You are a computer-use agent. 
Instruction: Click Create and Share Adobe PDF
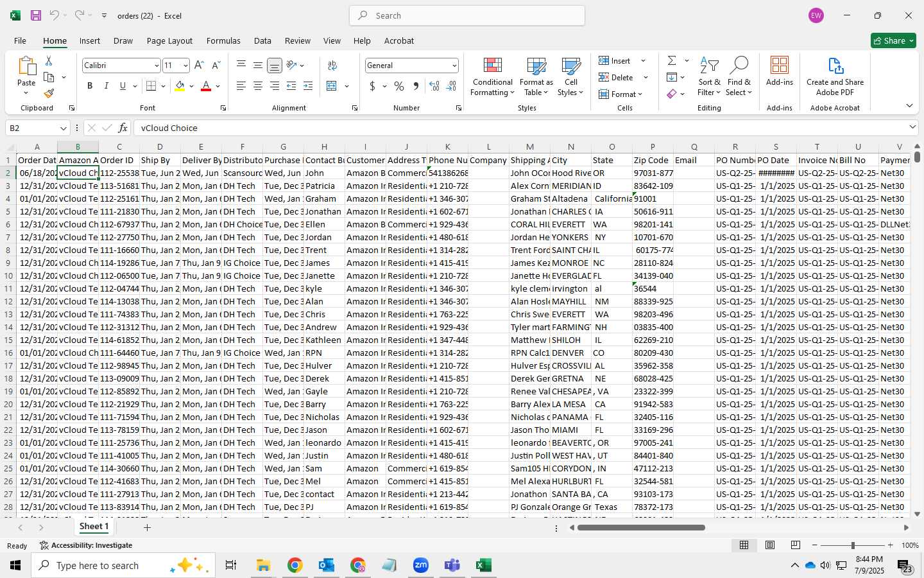click(835, 76)
